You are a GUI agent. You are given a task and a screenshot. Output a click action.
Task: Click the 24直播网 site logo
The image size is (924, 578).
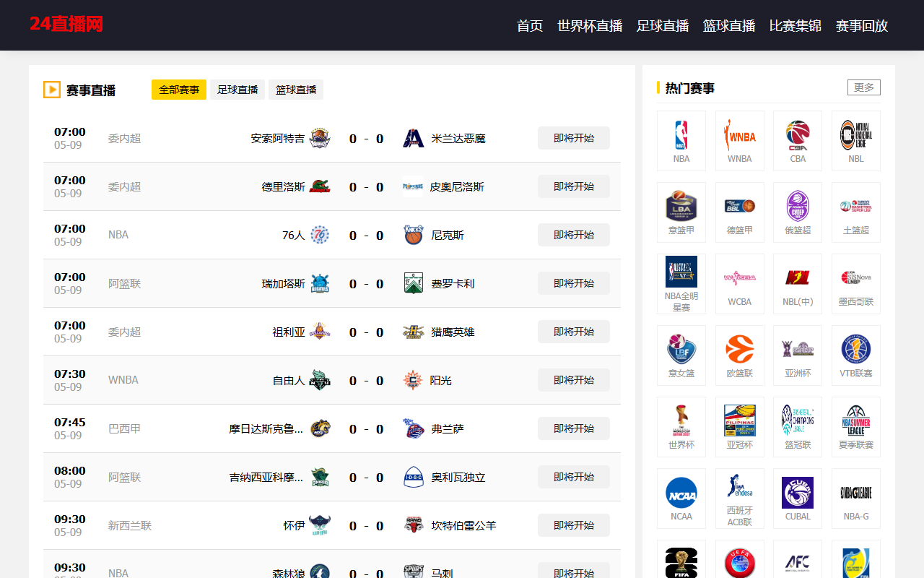pyautogui.click(x=66, y=24)
